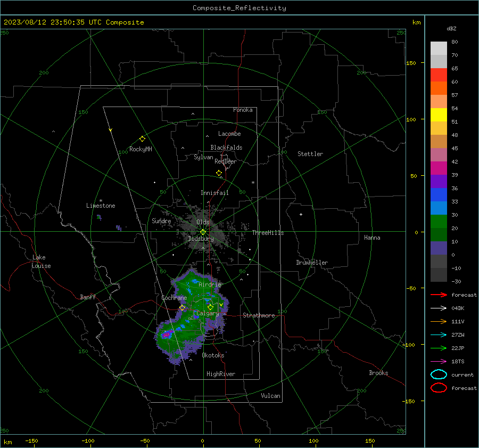
Task: Click the Stettler town label
Action: pyautogui.click(x=310, y=154)
